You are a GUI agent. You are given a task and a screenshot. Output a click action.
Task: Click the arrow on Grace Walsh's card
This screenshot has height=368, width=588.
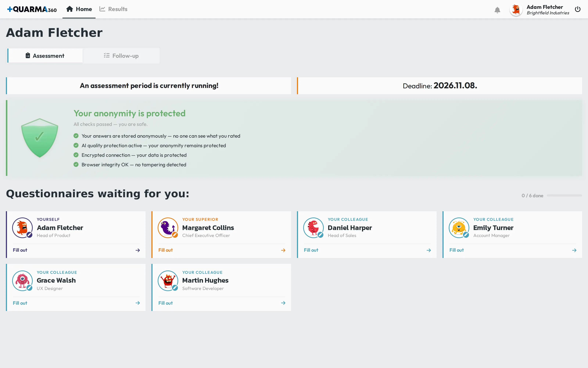tap(137, 303)
